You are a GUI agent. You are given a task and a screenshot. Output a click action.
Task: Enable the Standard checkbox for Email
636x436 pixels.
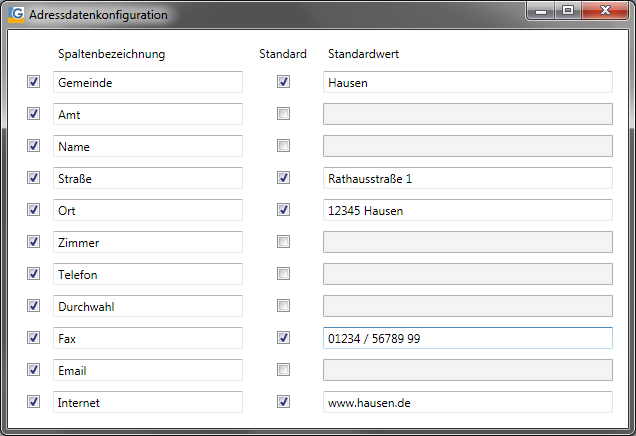pyautogui.click(x=284, y=370)
